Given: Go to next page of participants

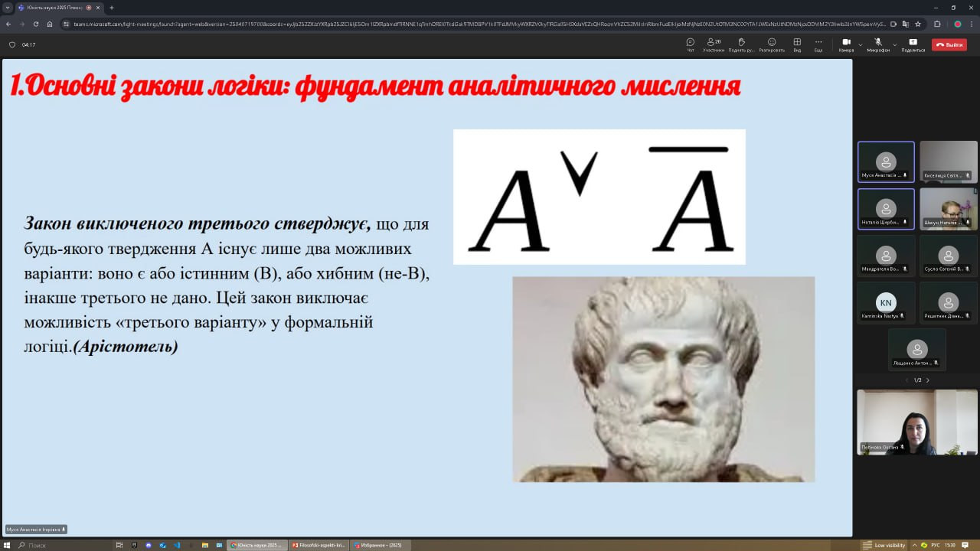Looking at the screenshot, I should [928, 380].
